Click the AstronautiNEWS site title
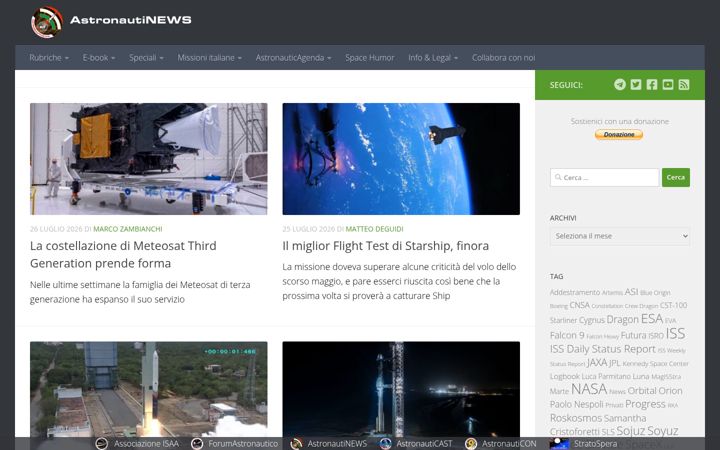 tap(131, 20)
